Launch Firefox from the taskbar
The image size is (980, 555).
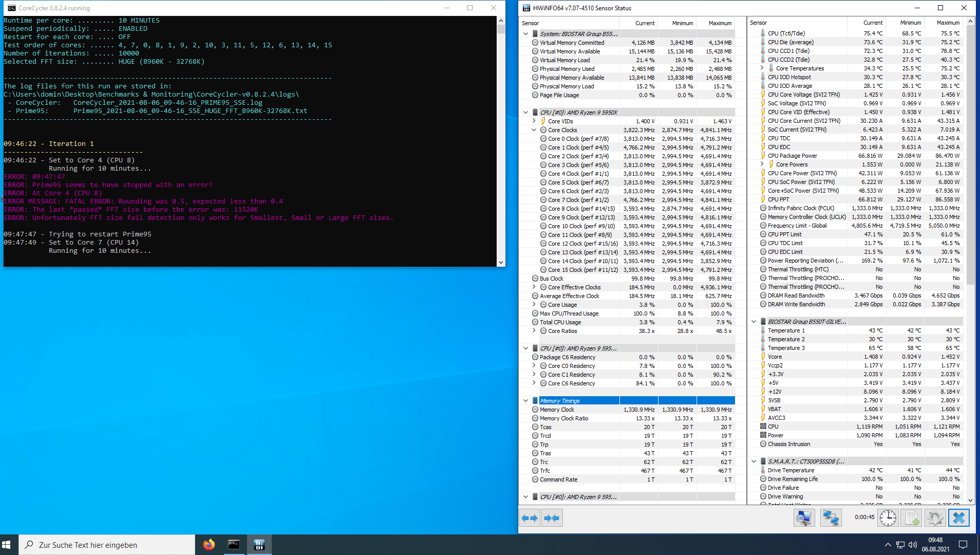[x=209, y=545]
